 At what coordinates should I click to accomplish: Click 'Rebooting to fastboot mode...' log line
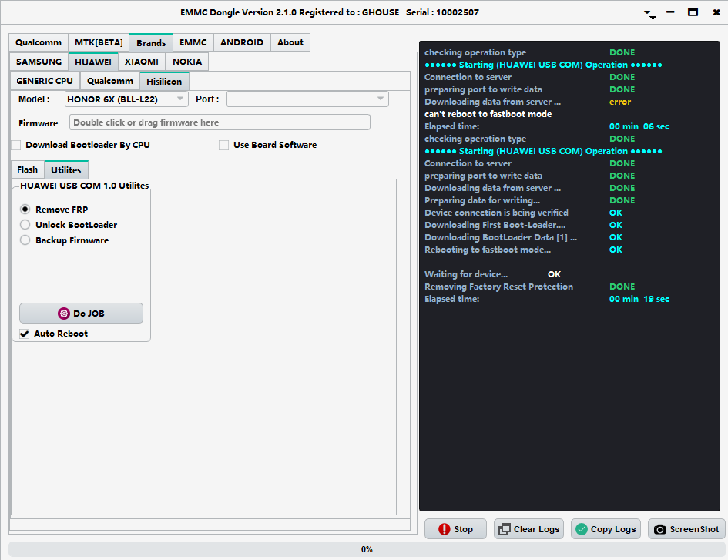point(488,250)
